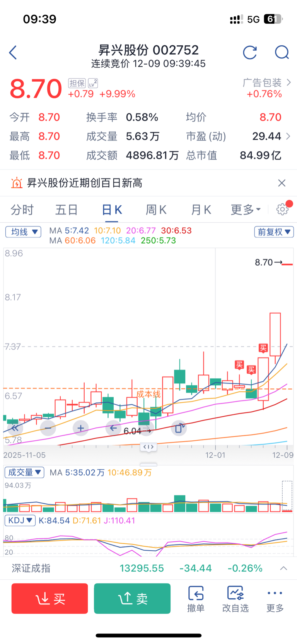Tap the battery indicator in status bar
This screenshot has height=644, width=297.
point(273,19)
